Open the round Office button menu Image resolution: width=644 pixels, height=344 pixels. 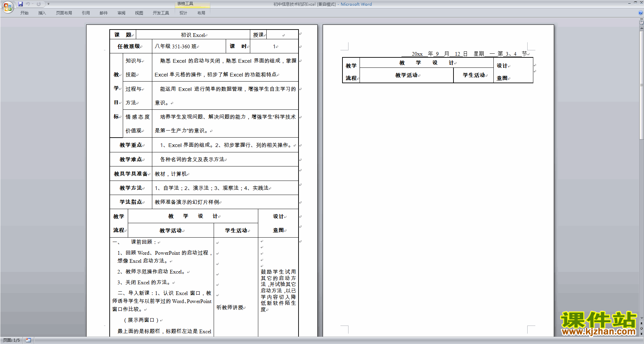[x=7, y=7]
